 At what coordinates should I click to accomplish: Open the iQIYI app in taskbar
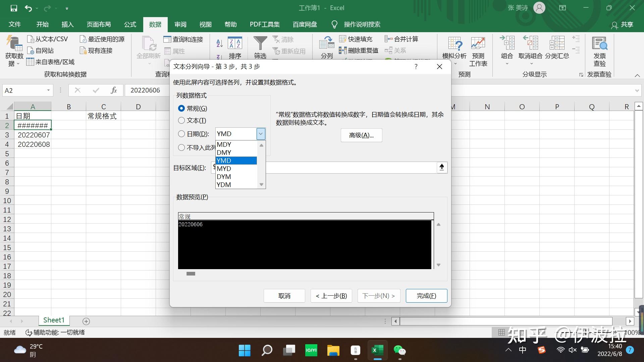click(311, 351)
